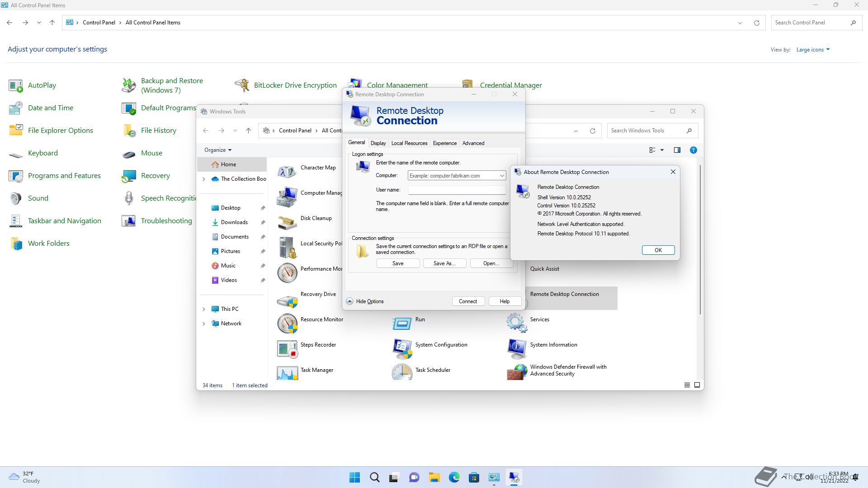Image resolution: width=868 pixels, height=488 pixels.
Task: Open Recovery Drive in Windows Tools
Action: coord(307,297)
